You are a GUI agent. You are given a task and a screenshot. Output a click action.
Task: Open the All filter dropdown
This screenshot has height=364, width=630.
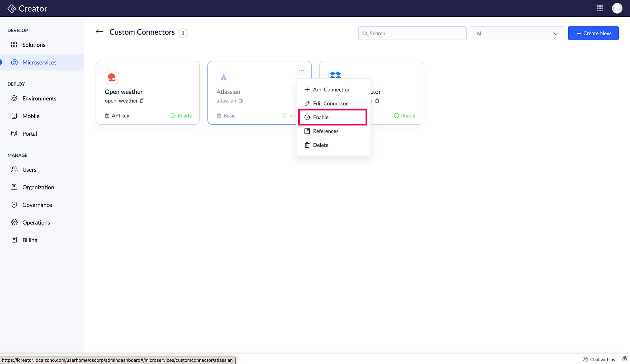[517, 33]
